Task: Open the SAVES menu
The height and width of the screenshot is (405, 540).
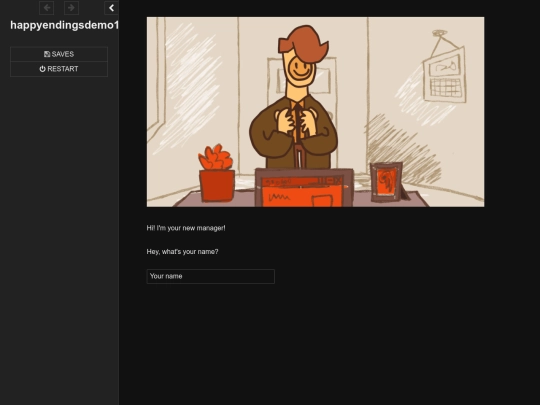Action: 59,54
